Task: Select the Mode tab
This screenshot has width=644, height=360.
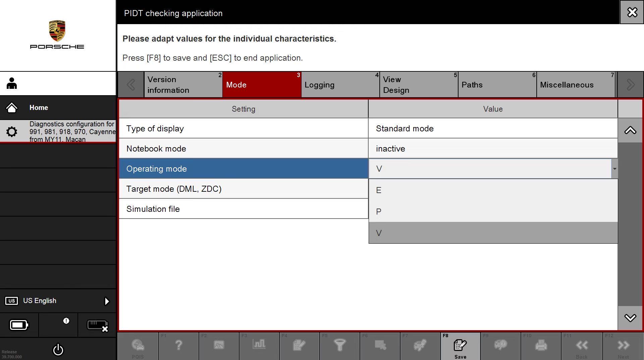Action: [x=262, y=85]
